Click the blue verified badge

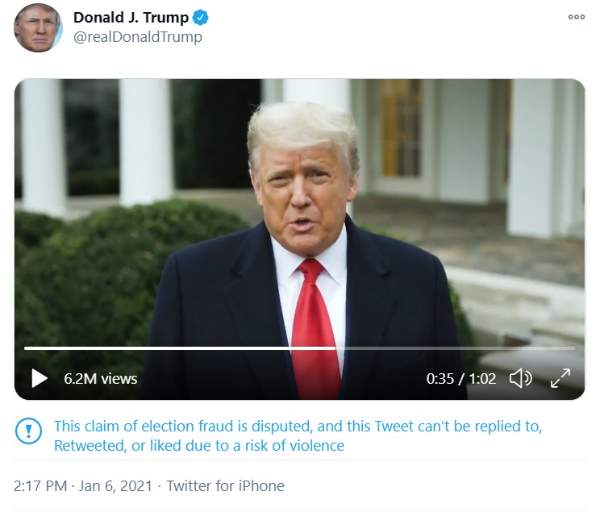click(x=200, y=18)
